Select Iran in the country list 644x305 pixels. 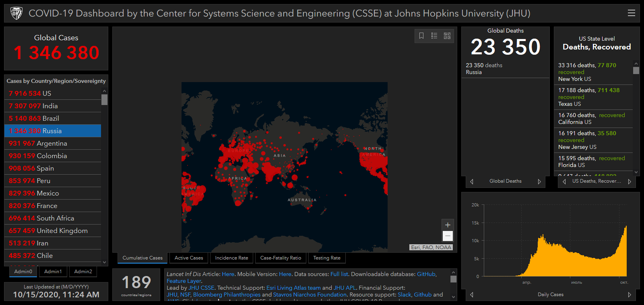pos(53,243)
